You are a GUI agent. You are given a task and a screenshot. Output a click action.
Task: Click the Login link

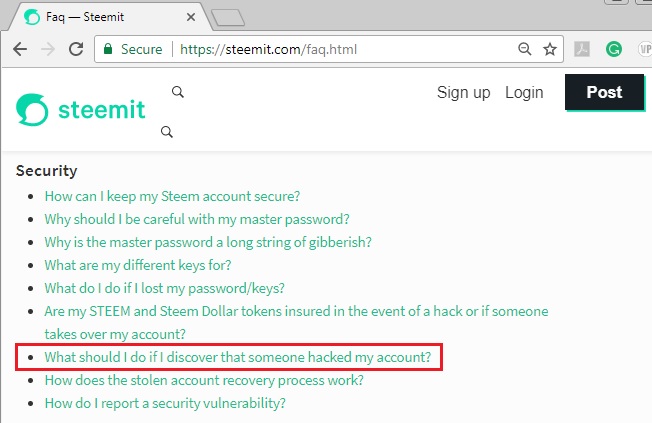pyautogui.click(x=524, y=92)
